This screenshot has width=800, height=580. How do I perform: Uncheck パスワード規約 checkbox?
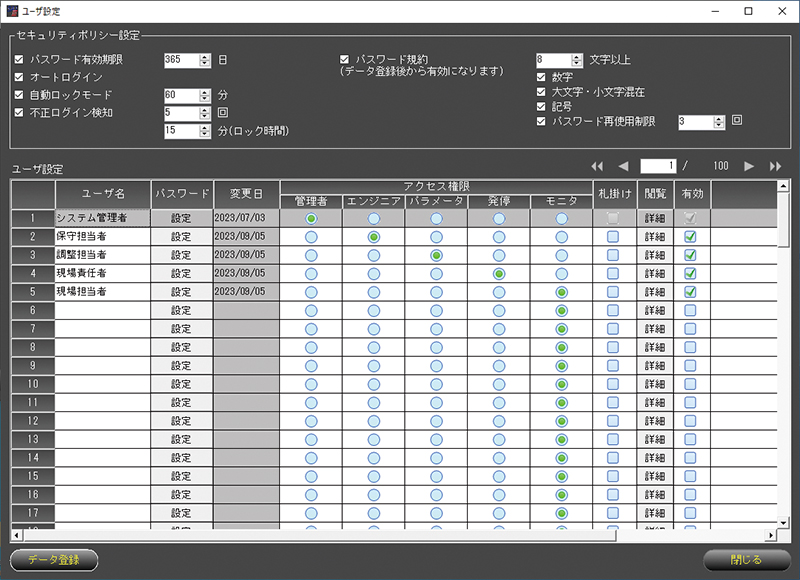344,60
